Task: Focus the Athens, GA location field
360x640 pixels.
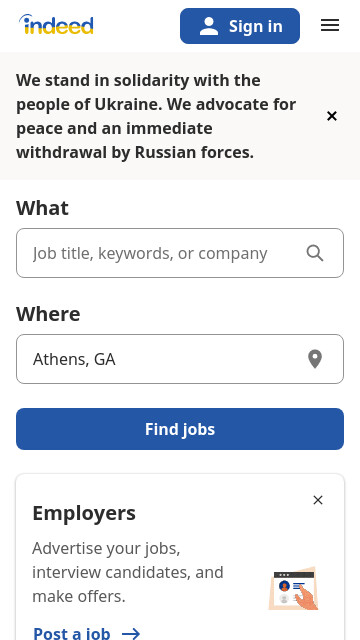Action: click(x=180, y=359)
